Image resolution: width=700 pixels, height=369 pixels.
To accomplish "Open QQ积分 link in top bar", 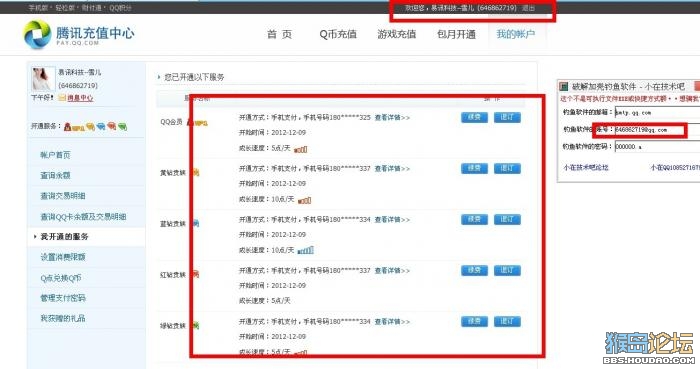I will pyautogui.click(x=121, y=8).
